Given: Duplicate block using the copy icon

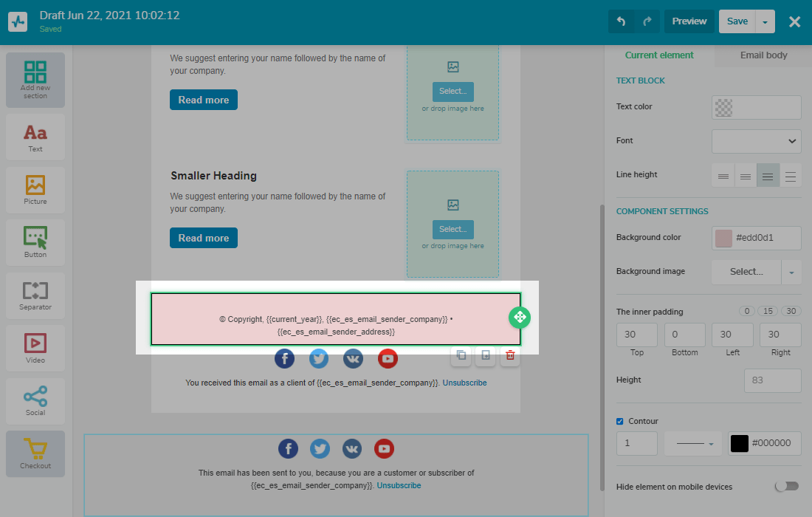Looking at the screenshot, I should pyautogui.click(x=461, y=355).
